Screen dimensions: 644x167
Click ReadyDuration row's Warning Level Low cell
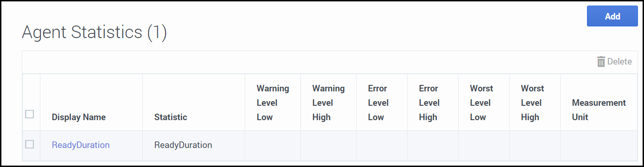(x=273, y=146)
